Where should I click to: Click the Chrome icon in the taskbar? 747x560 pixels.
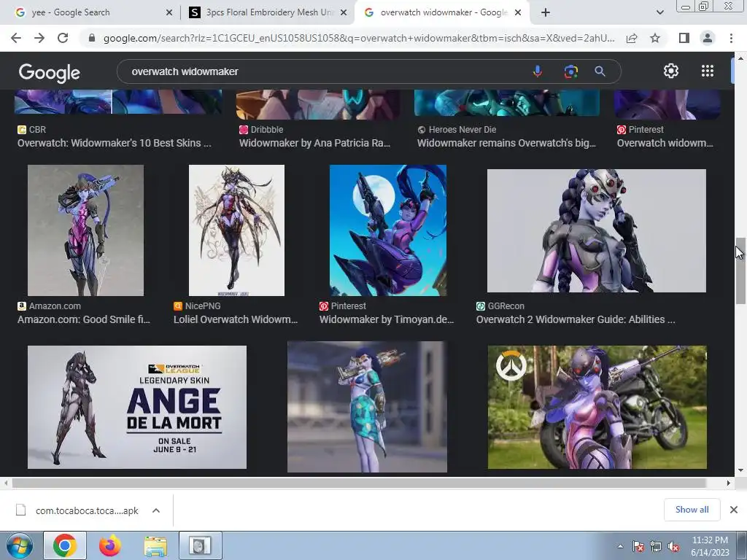65,545
